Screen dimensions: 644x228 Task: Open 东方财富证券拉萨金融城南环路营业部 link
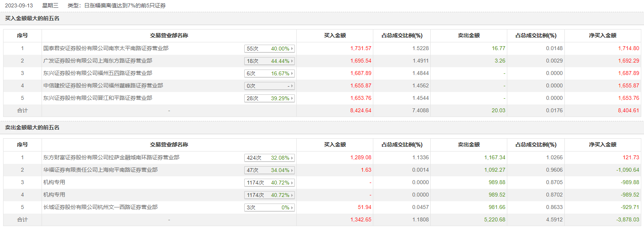[x=111, y=158]
